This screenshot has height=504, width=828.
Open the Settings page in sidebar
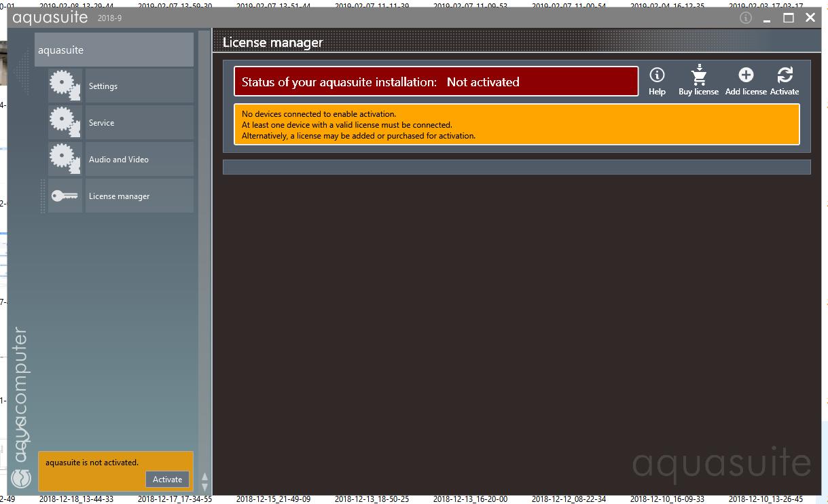tap(139, 86)
